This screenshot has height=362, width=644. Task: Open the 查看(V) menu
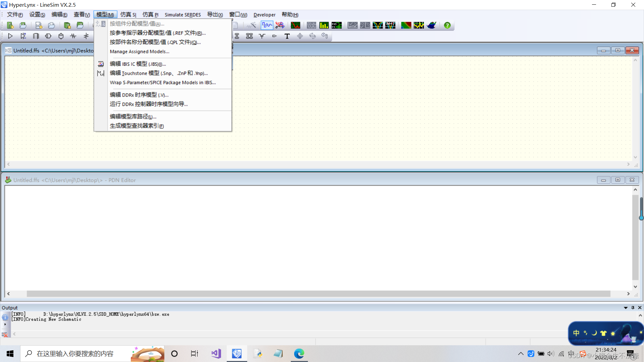tap(82, 15)
